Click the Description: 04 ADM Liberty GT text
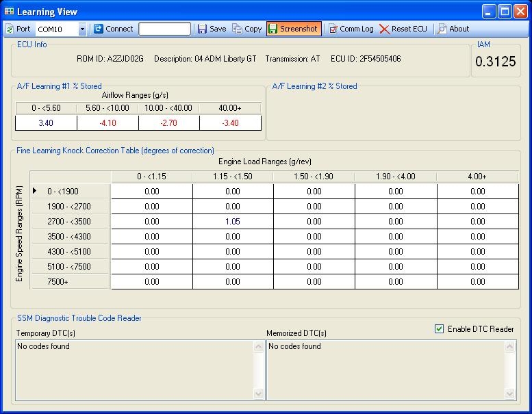Viewport: 532px width, 414px height. (205, 59)
